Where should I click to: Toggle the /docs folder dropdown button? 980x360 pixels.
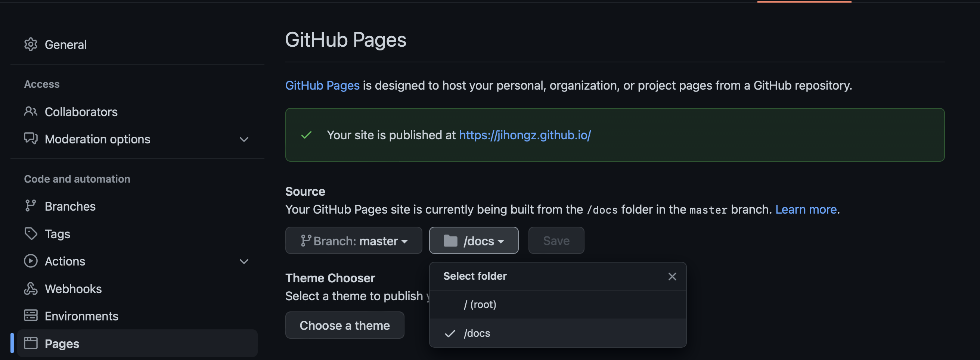tap(473, 240)
